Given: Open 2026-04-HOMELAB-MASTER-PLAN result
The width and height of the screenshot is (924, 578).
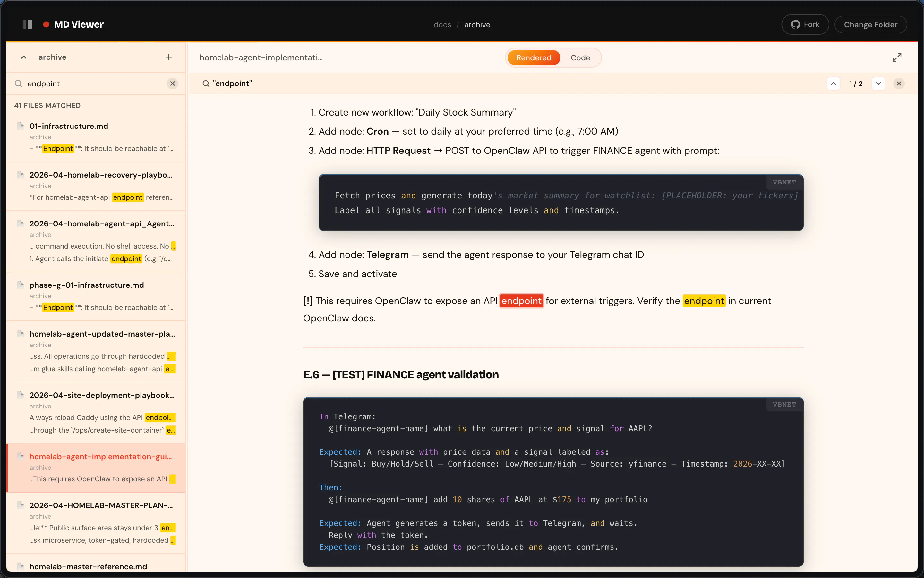Looking at the screenshot, I should [x=96, y=522].
